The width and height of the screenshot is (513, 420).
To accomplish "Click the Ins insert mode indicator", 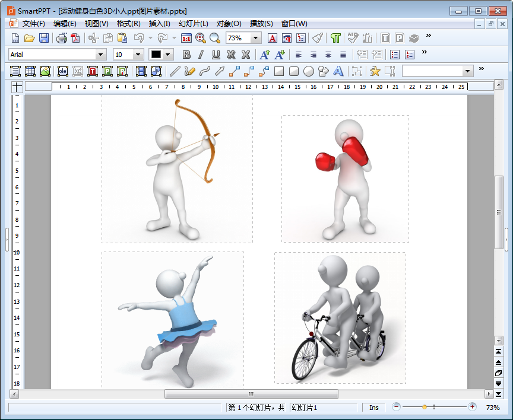I will (x=374, y=408).
